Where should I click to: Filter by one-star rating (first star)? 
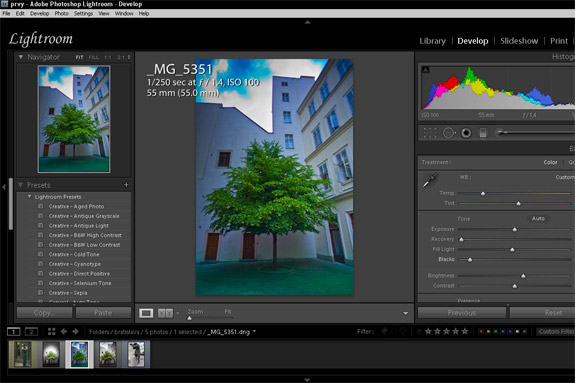[x=428, y=332]
